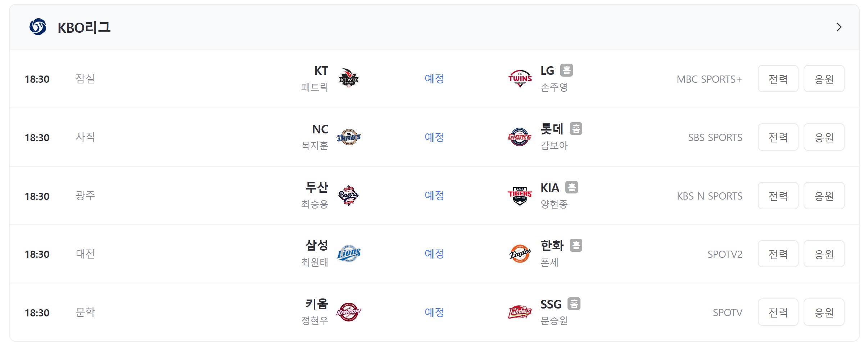The image size is (868, 347).
Task: Click 예정 status link for 문학 game
Action: point(434,312)
